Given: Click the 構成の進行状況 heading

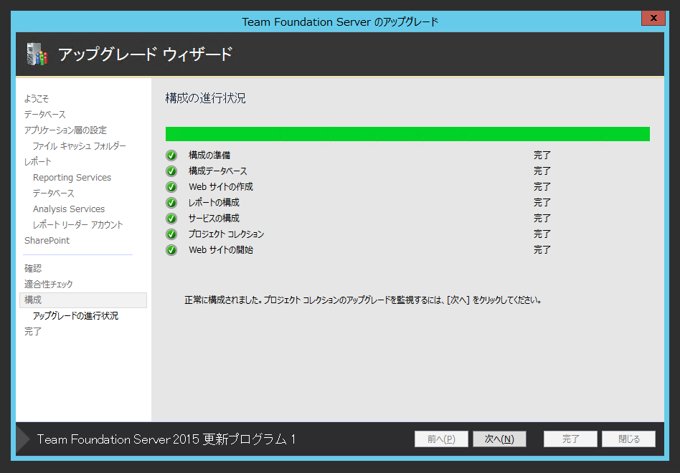Looking at the screenshot, I should [206, 98].
